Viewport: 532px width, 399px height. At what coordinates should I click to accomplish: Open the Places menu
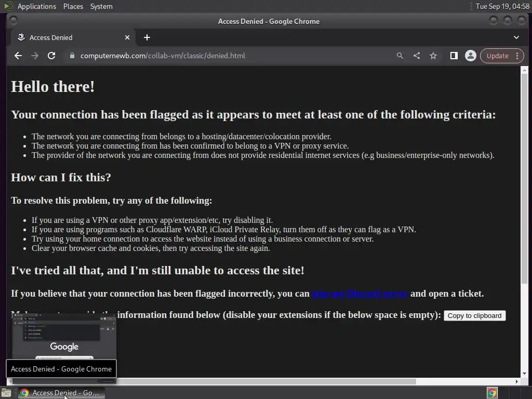coord(73,6)
